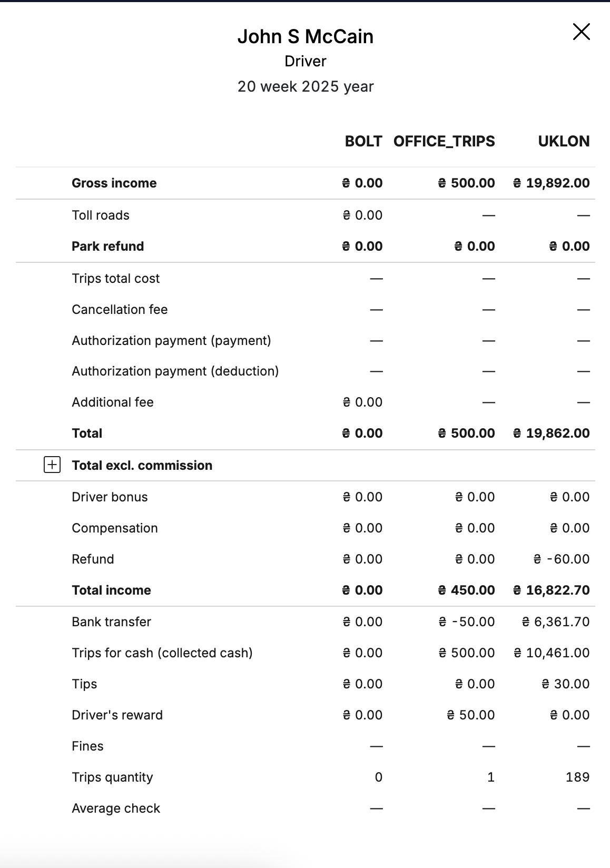Click OFFICE_TRIPS bank transfer value -50.00
This screenshot has height=868, width=610.
[467, 622]
